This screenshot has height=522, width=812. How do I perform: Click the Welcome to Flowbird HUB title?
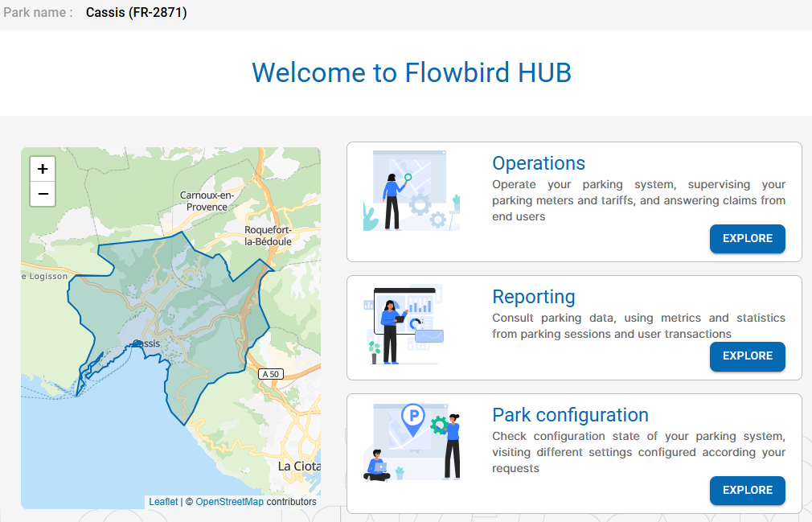(x=412, y=72)
